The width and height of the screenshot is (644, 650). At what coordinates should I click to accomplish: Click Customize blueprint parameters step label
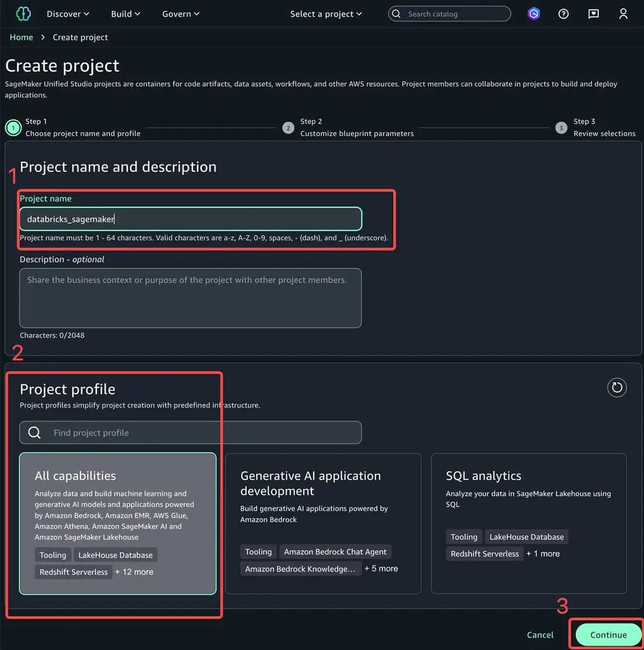click(x=357, y=134)
